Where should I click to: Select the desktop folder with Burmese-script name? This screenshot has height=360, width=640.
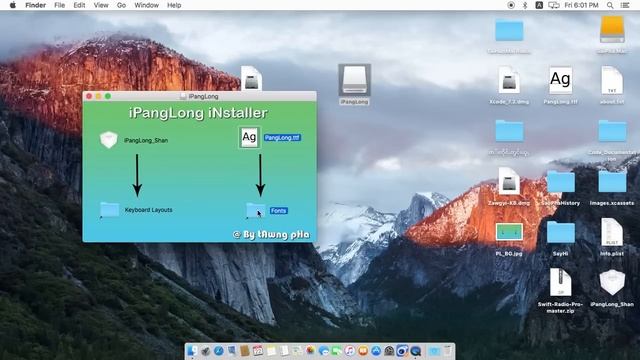coord(509,131)
